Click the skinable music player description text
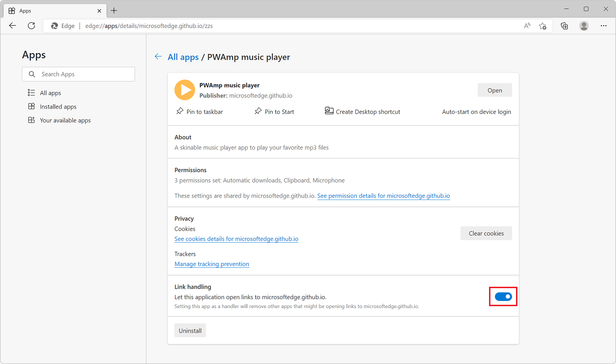The height and width of the screenshot is (364, 616). pyautogui.click(x=252, y=147)
